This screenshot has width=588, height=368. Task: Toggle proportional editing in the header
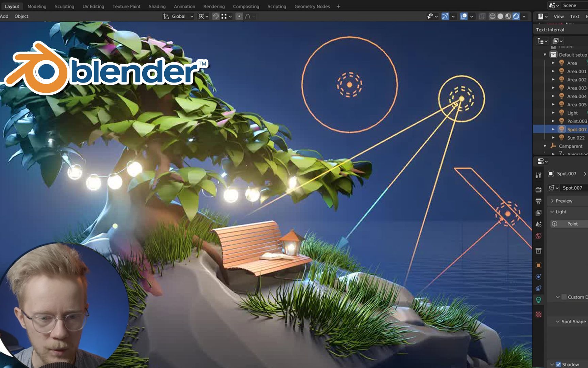click(240, 16)
